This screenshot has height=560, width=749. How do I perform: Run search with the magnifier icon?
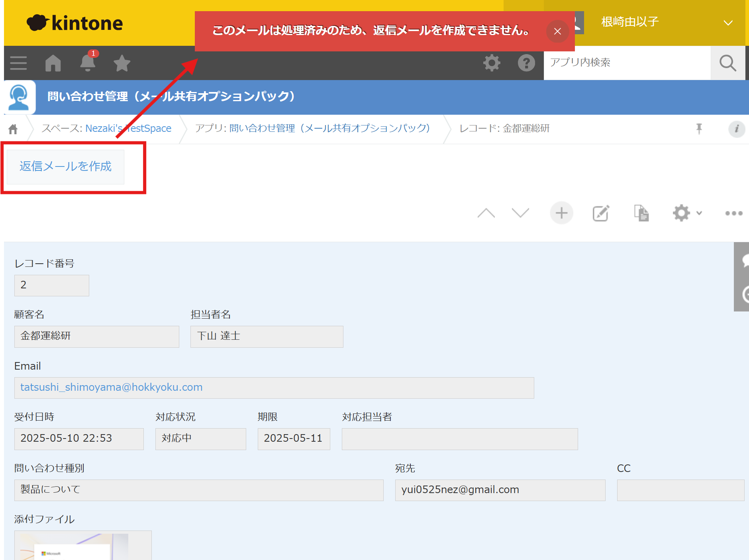[728, 63]
